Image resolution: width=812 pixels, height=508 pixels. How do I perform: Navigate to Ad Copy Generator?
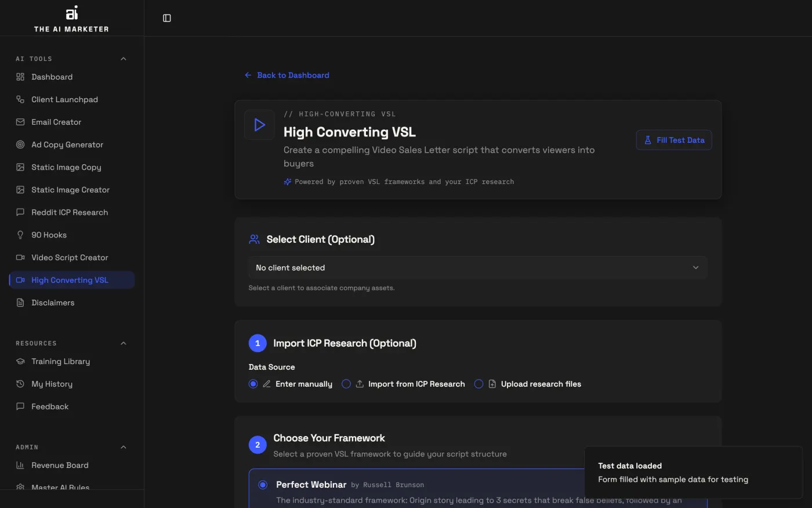point(72,145)
